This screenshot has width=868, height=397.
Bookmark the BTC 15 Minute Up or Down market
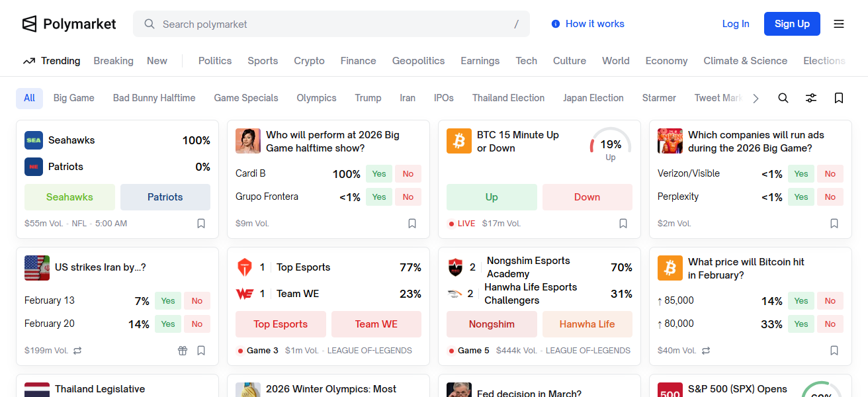[623, 224]
